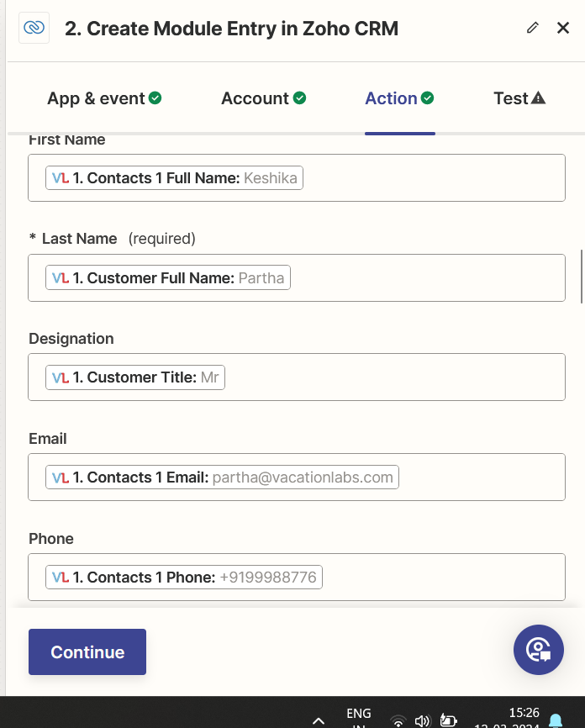Click the Email field with Contacts 1 Email

[223, 477]
